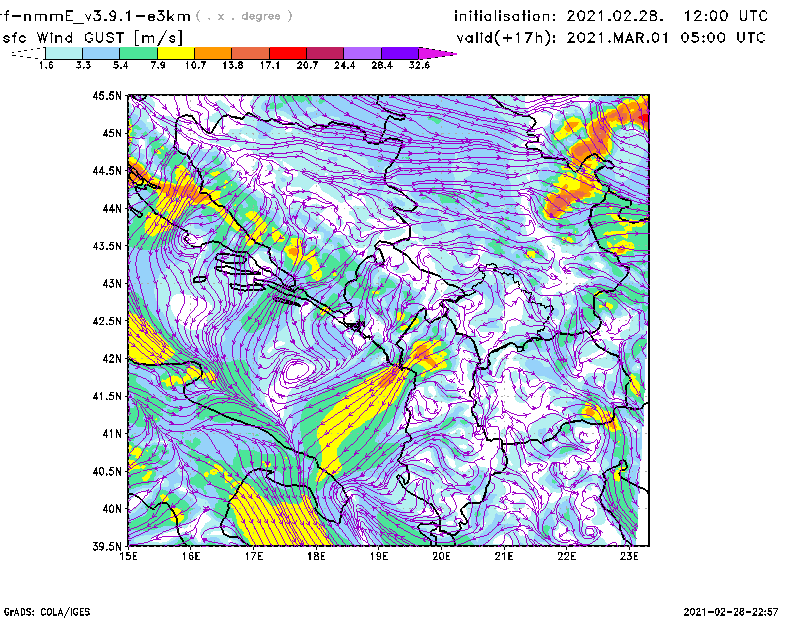Pick the swatch between 13.8 and 17.1
The width and height of the screenshot is (800, 618).
coord(251,53)
